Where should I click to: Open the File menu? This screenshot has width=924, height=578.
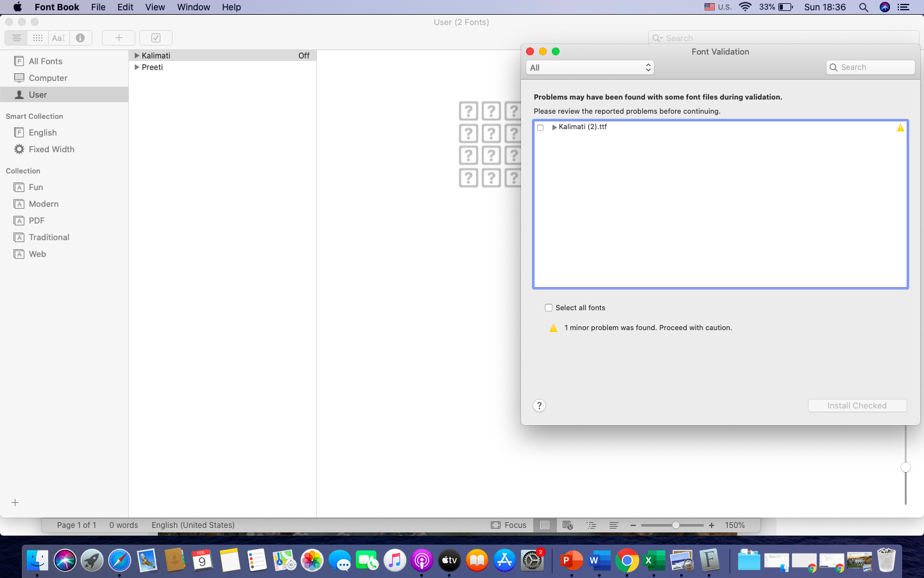pos(98,7)
